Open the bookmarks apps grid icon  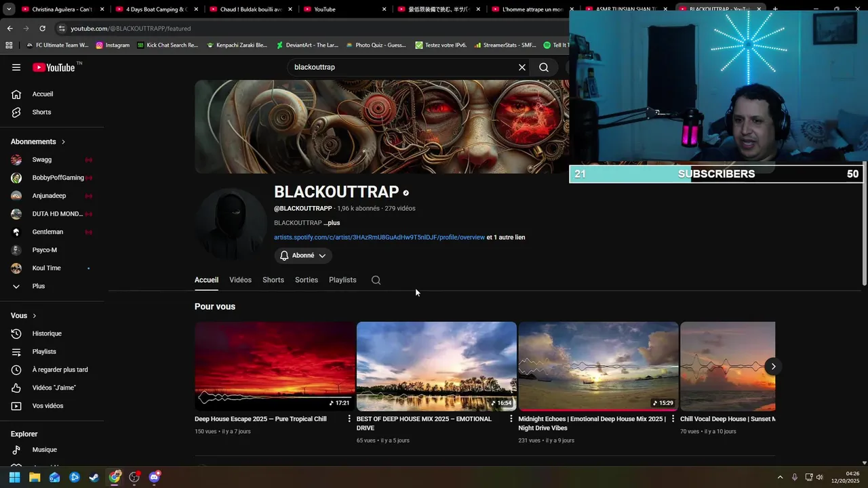click(9, 45)
